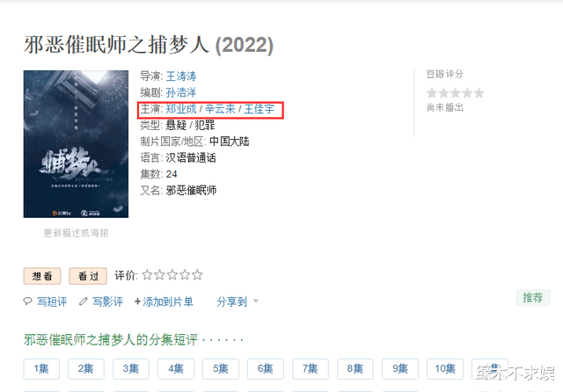Rate two stars in 评价
Screen dimensions: 563x392
160,275
